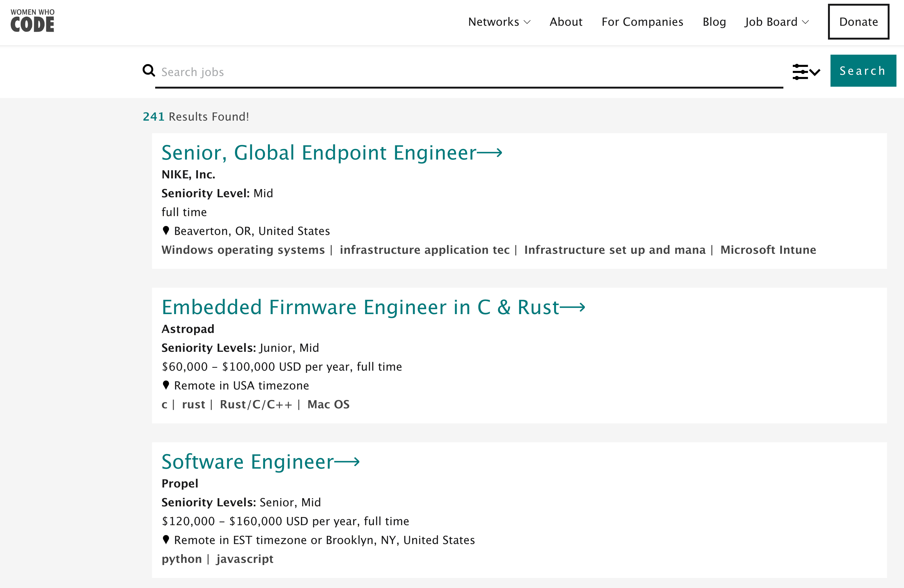Expand the Networks dropdown menu
This screenshot has width=904, height=588.
[x=499, y=22]
